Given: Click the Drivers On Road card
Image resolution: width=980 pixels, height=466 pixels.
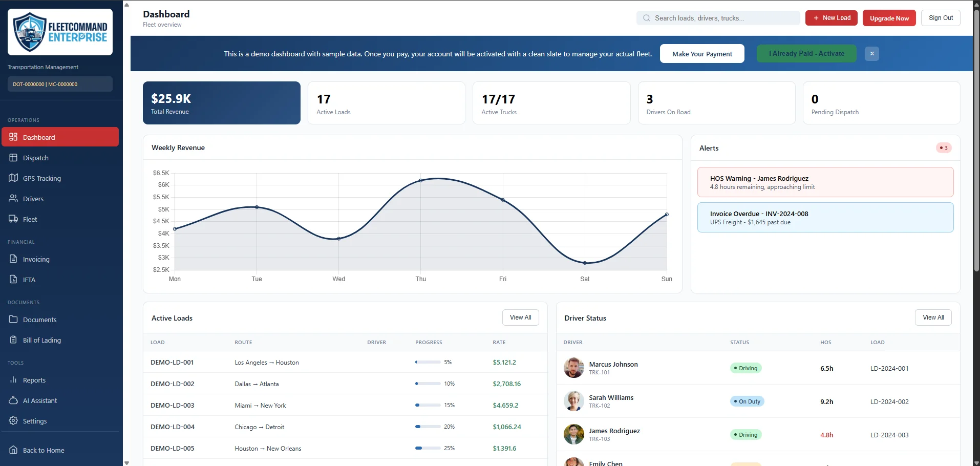Looking at the screenshot, I should (x=716, y=103).
